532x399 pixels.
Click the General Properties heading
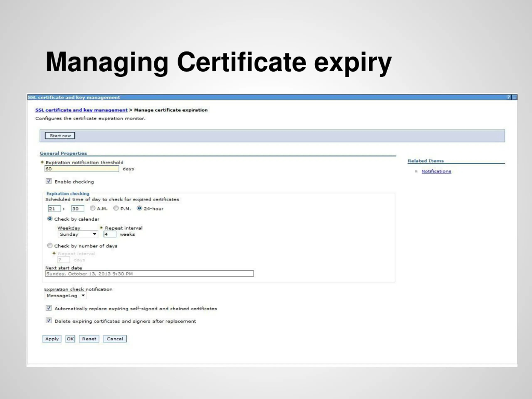point(63,153)
